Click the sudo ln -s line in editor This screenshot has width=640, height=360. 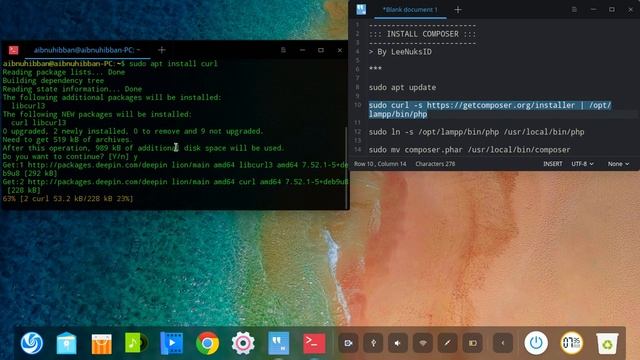477,132
